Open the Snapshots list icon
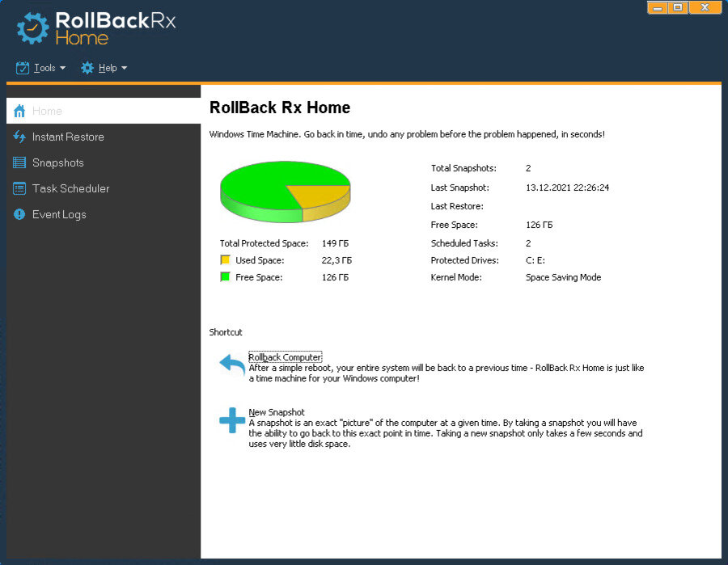 pyautogui.click(x=18, y=162)
